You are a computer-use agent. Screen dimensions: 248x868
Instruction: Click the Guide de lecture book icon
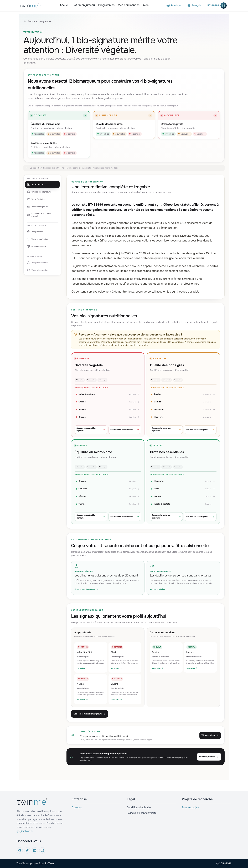[x=28, y=246]
